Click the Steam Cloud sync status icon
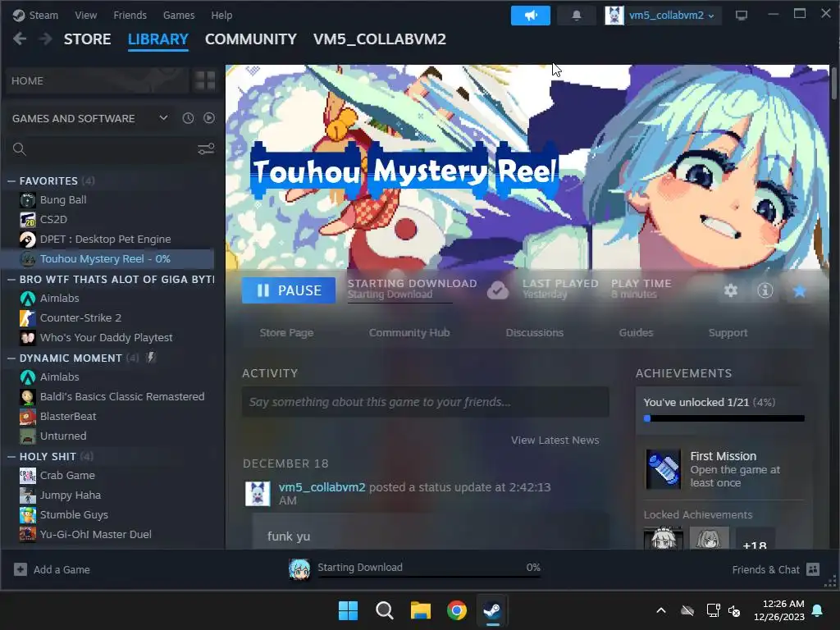Image resolution: width=840 pixels, height=630 pixels. (x=498, y=290)
